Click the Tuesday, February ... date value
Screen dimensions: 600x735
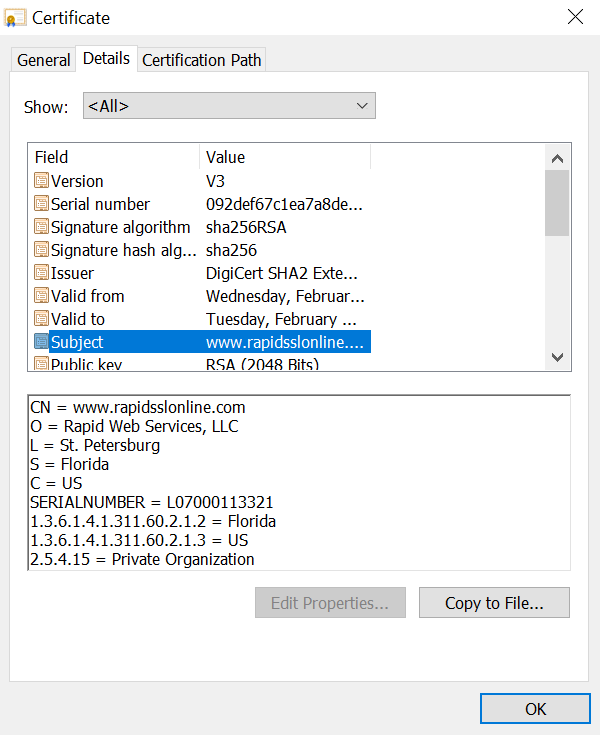281,319
